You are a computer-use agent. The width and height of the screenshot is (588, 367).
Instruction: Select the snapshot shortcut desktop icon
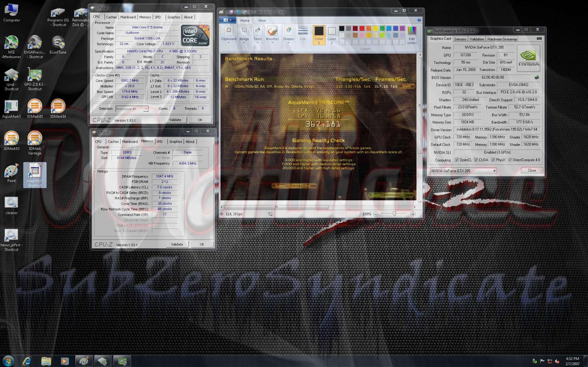point(35,175)
